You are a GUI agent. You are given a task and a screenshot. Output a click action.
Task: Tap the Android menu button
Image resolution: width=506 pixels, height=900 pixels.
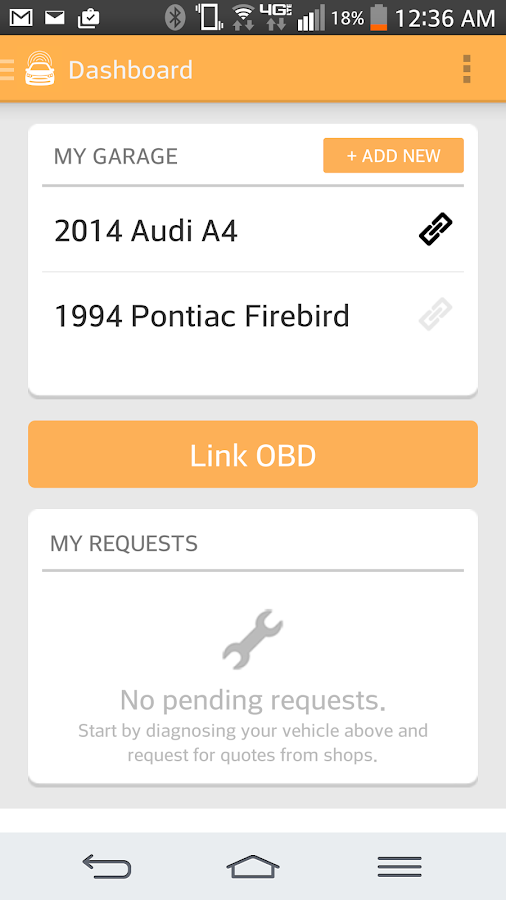399,866
